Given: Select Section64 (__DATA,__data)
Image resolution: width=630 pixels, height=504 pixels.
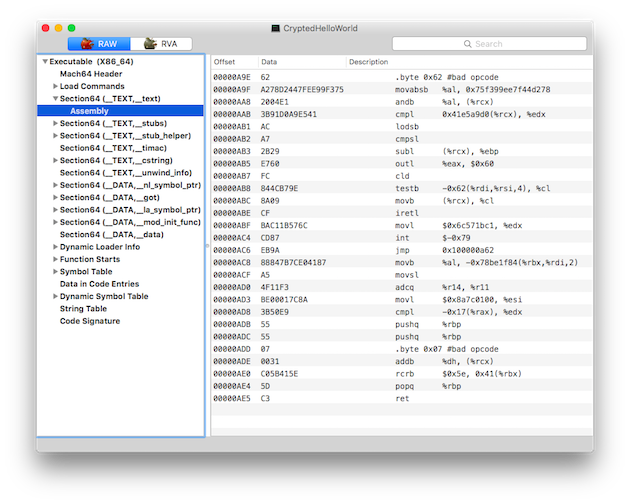Looking at the screenshot, I should click(x=112, y=235).
